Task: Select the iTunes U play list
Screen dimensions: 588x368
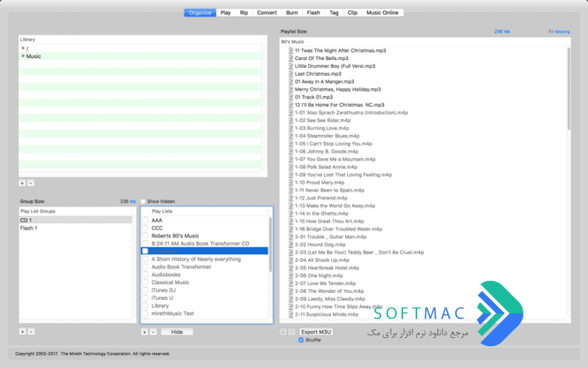Action: coord(162,298)
